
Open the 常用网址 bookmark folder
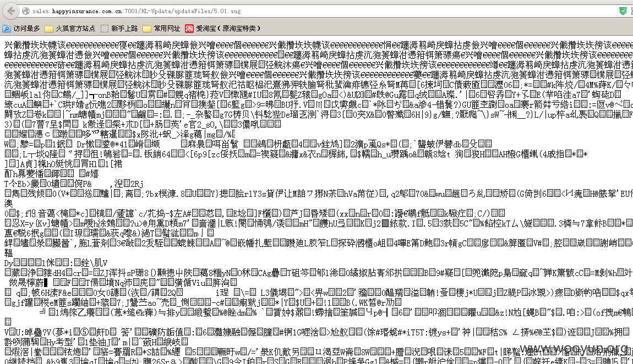click(x=161, y=28)
